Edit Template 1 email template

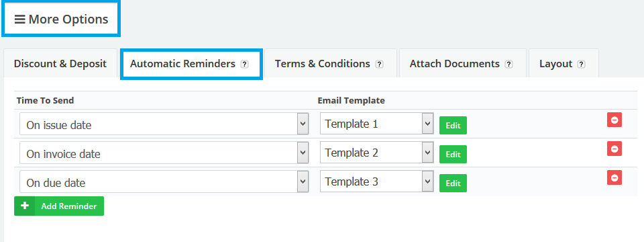click(453, 126)
